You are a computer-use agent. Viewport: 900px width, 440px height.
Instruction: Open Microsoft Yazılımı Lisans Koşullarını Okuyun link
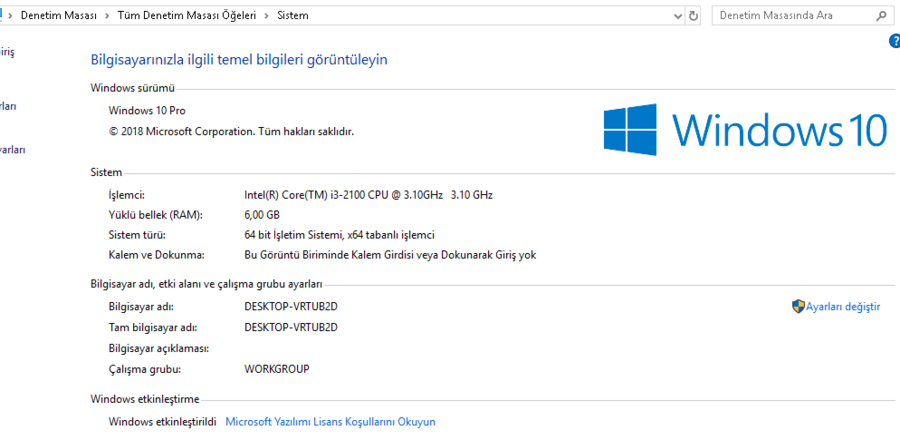point(331,422)
